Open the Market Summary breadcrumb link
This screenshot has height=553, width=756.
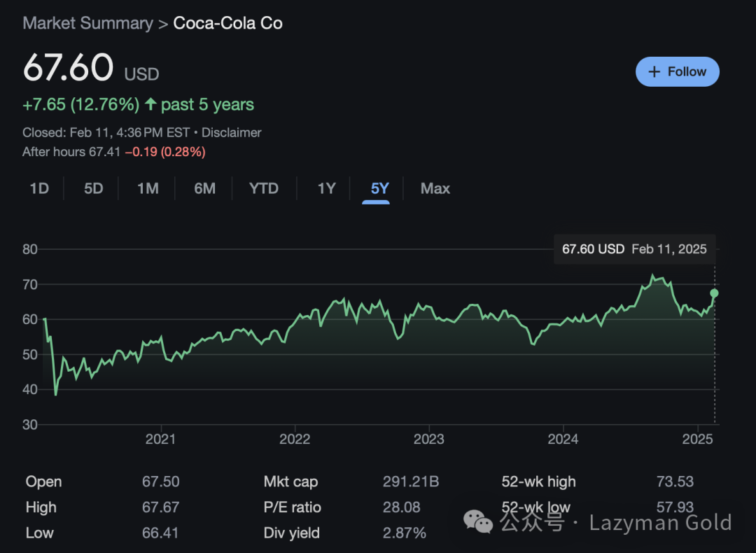pyautogui.click(x=87, y=23)
